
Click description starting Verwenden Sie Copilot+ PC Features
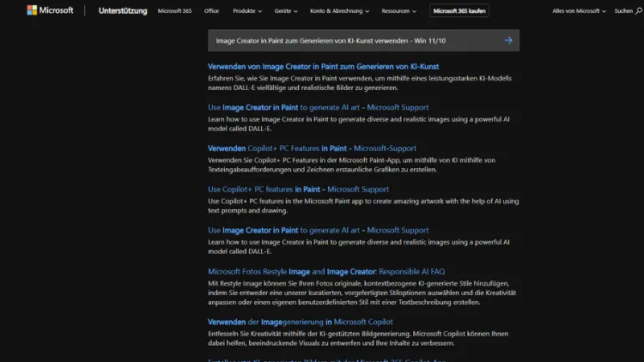point(351,165)
